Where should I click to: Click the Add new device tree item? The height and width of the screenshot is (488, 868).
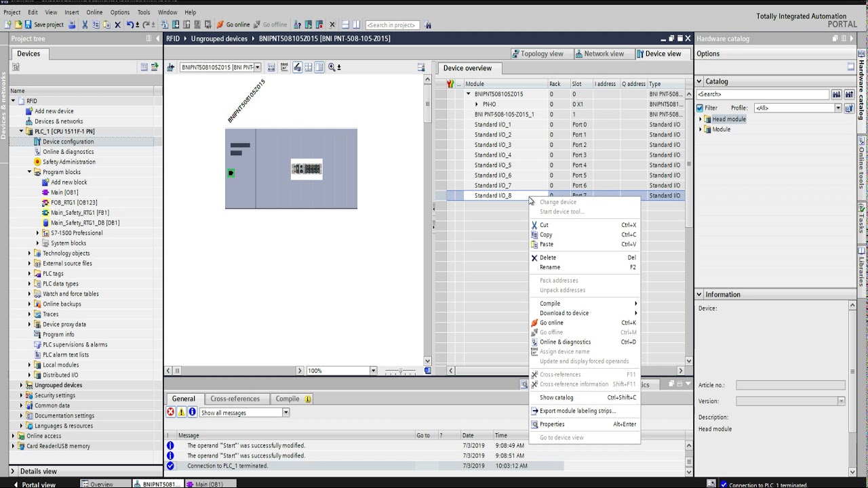pyautogui.click(x=54, y=111)
